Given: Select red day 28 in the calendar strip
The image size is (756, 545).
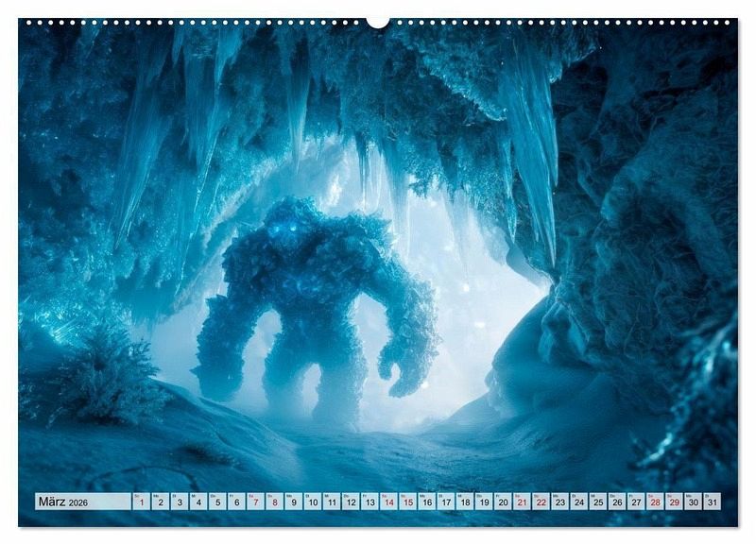Looking at the screenshot, I should click(656, 502).
